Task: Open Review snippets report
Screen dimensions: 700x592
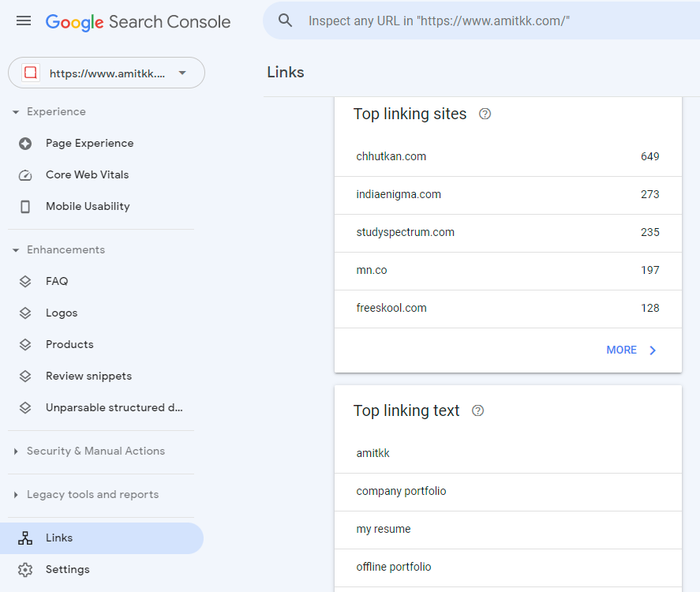Action: pyautogui.click(x=102, y=377)
